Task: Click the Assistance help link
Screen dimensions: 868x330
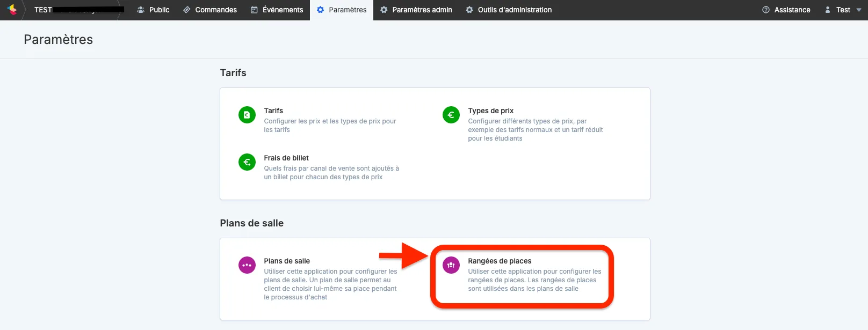Action: (786, 10)
